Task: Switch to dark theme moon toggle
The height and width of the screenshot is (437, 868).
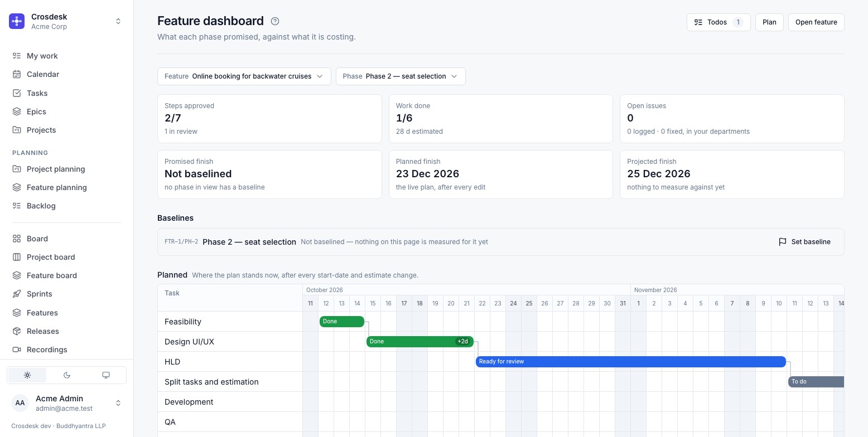Action: pos(67,375)
